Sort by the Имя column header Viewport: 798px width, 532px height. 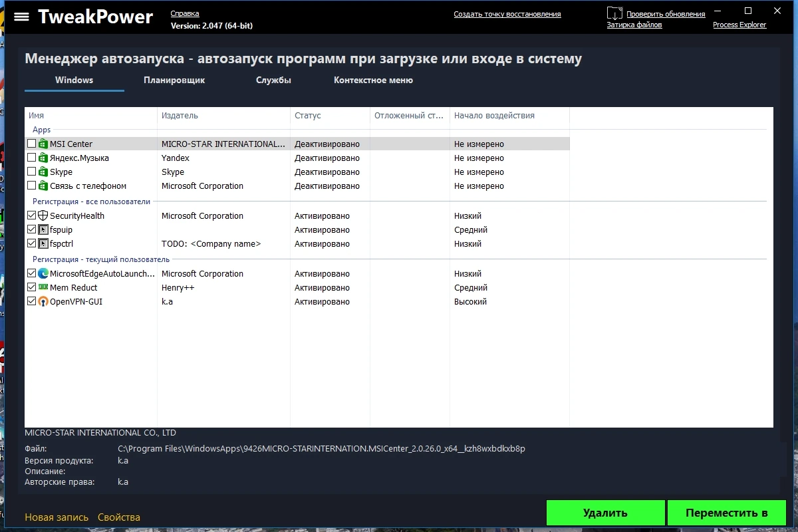coord(90,115)
